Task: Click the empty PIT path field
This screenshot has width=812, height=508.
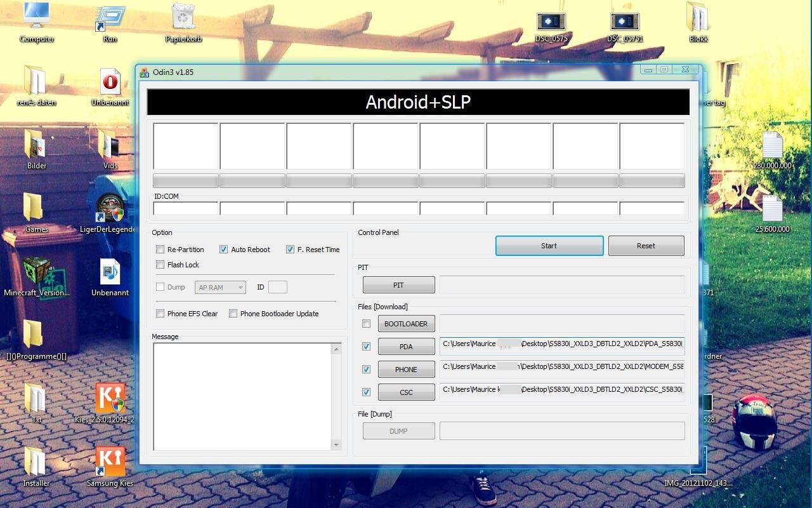Action: click(562, 284)
